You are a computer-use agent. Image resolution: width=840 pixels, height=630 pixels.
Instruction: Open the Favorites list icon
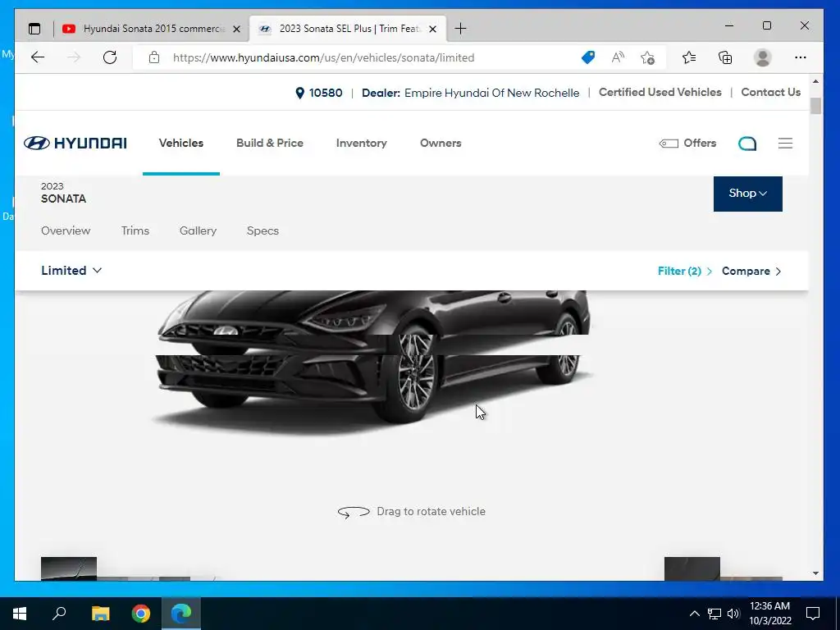[689, 57]
